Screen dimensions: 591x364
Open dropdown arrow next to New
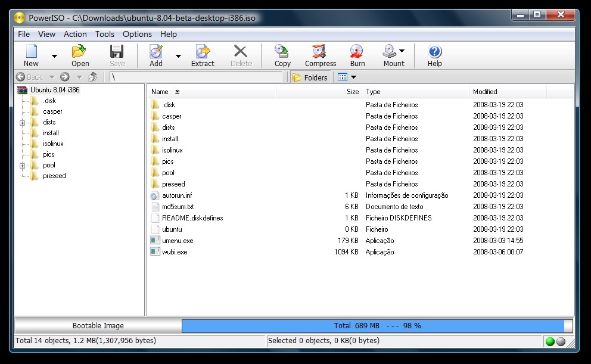tap(54, 56)
